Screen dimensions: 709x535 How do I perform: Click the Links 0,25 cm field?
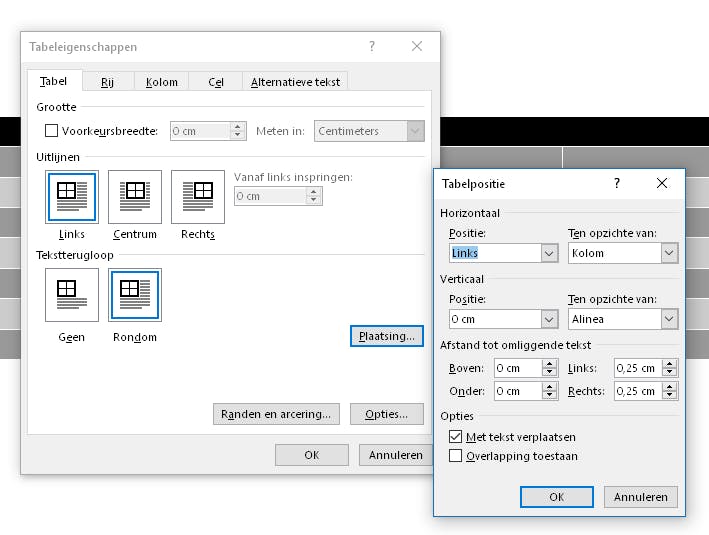point(638,368)
